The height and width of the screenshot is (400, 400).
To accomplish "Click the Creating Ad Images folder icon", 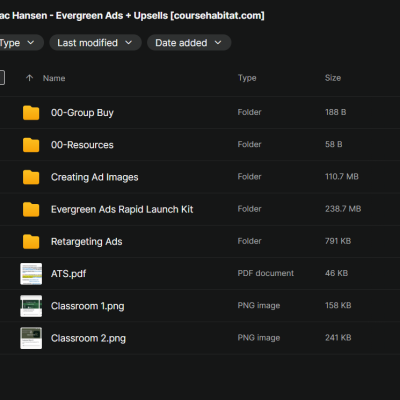I will 31,177.
